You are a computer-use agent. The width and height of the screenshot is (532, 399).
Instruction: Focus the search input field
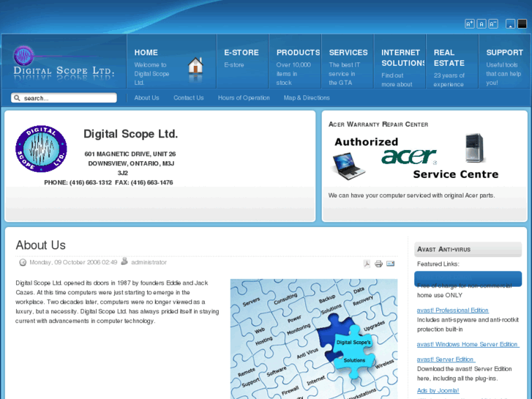point(64,98)
